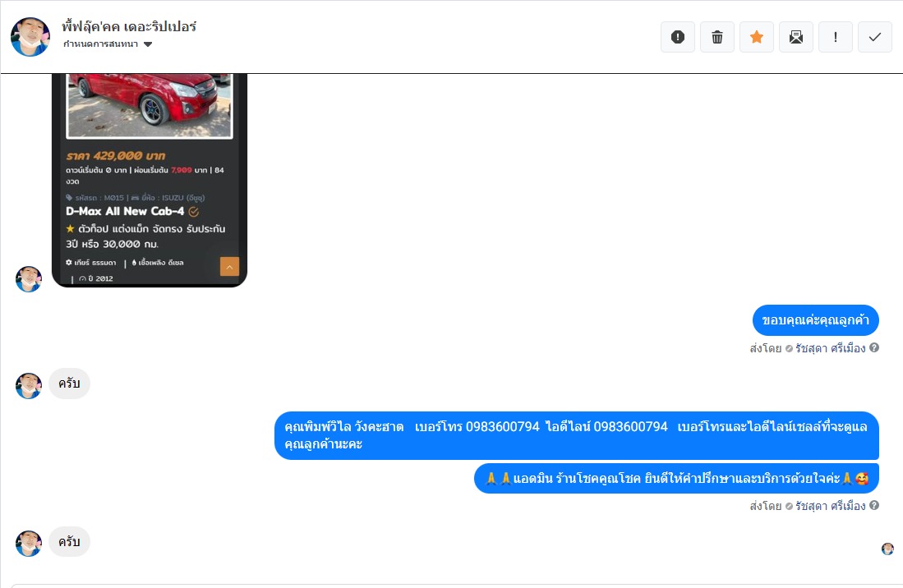Image resolution: width=903 pixels, height=588 pixels.
Task: Toggle the orange star follow-up icon
Action: click(x=757, y=38)
